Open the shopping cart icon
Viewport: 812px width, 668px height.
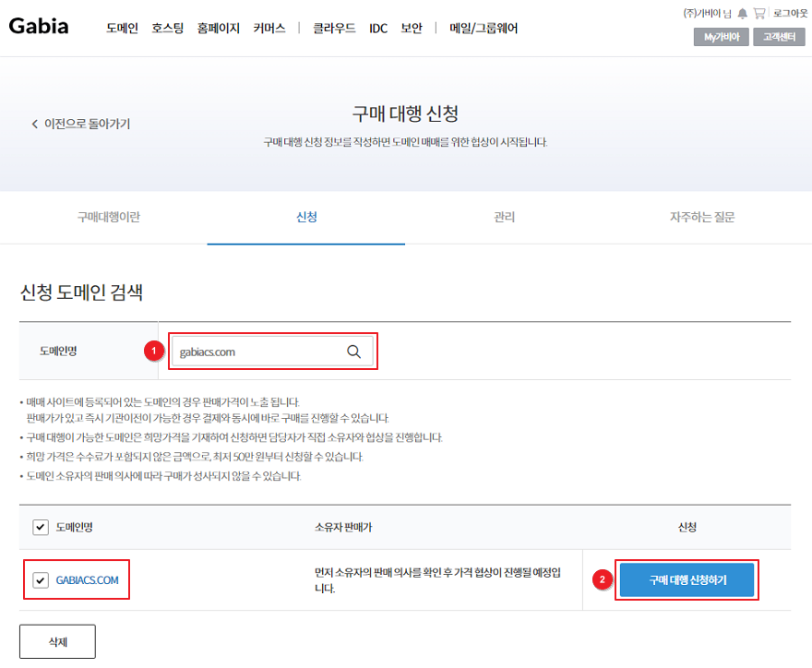[759, 14]
